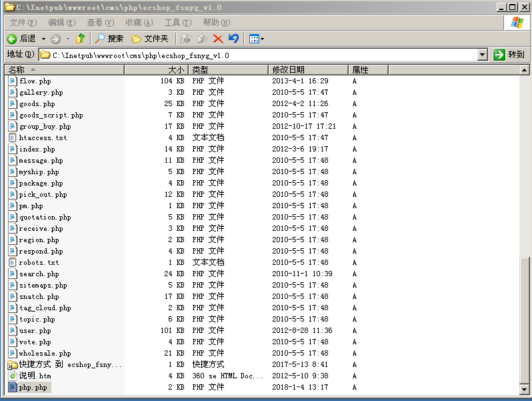Click the respond.php file name
Image resolution: width=532 pixels, height=401 pixels.
(x=41, y=252)
